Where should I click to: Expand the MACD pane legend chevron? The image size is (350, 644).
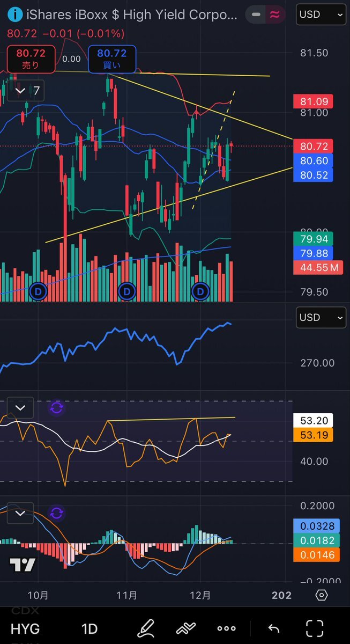click(20, 513)
